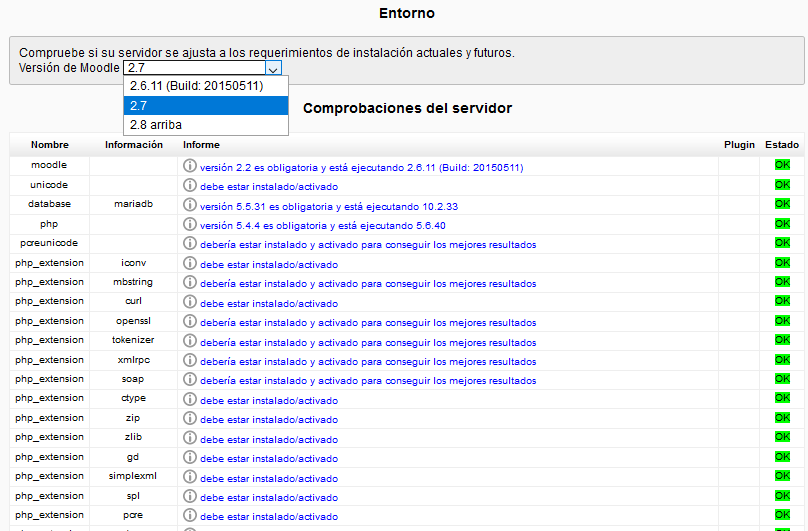
Task: Select the highlighted 2.7 option
Action: (206, 106)
